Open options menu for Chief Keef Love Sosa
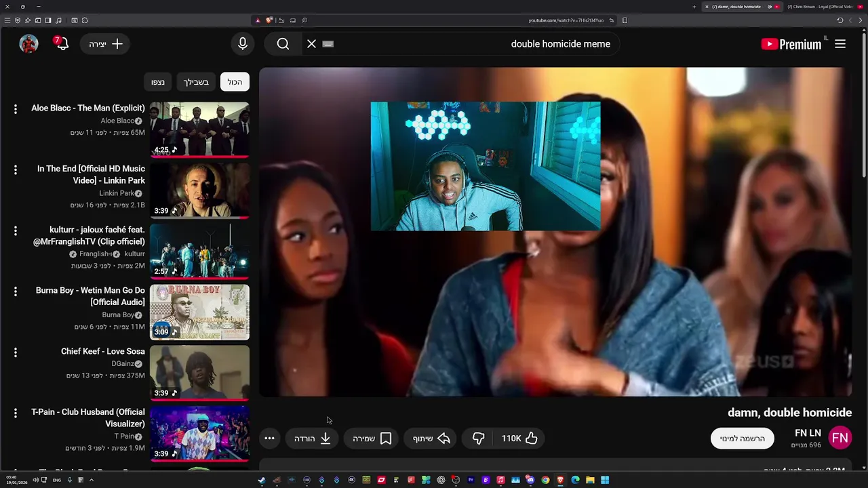The height and width of the screenshot is (488, 868). click(15, 352)
